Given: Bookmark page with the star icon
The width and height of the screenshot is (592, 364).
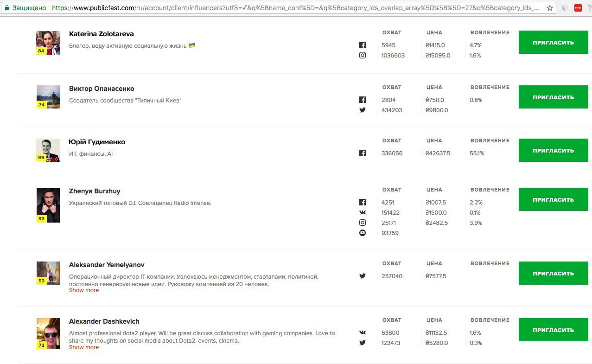Looking at the screenshot, I should (550, 8).
